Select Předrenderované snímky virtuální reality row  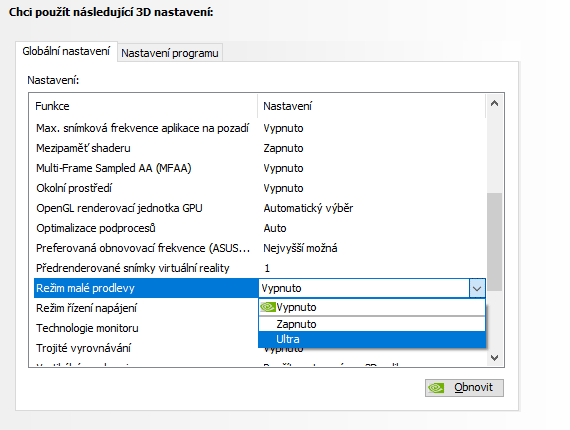[260, 268]
